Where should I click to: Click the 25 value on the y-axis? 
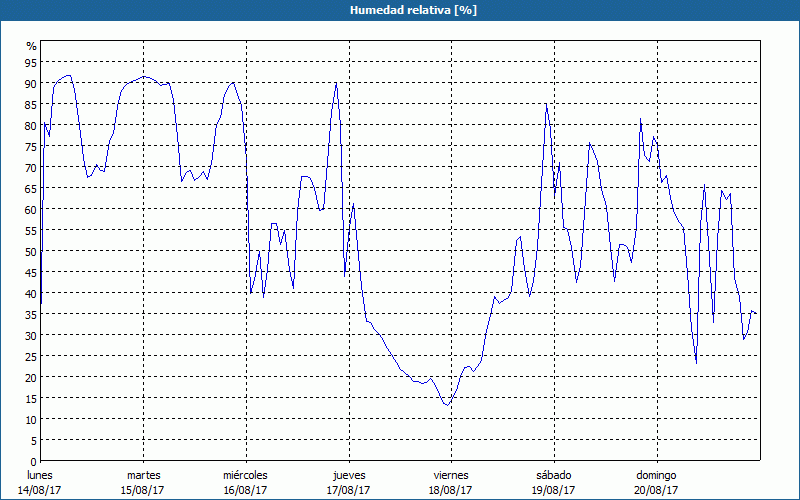tap(31, 357)
